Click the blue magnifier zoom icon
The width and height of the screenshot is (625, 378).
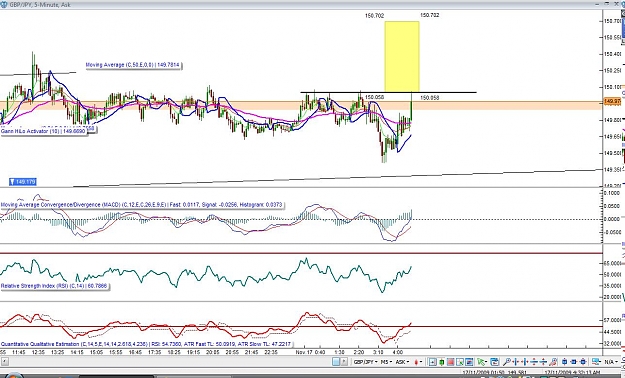click(507, 362)
